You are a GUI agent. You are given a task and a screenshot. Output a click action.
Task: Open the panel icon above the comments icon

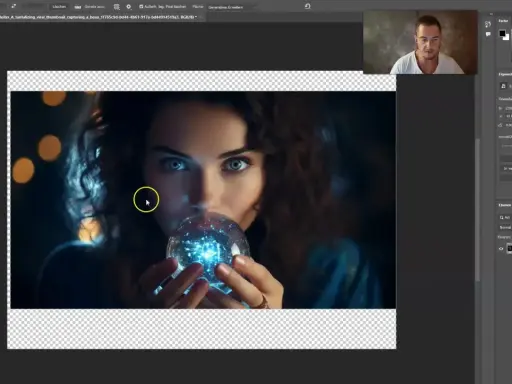(488, 24)
